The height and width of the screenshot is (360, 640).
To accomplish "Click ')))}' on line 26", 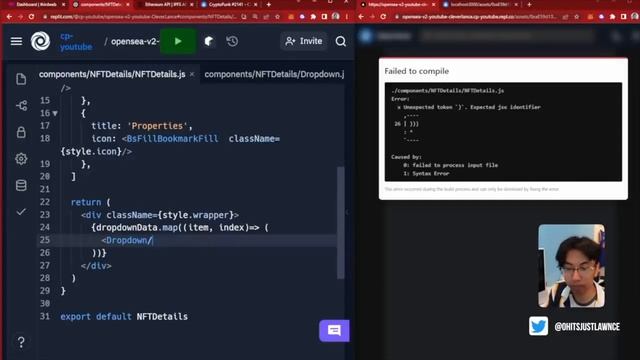I will point(99,253).
